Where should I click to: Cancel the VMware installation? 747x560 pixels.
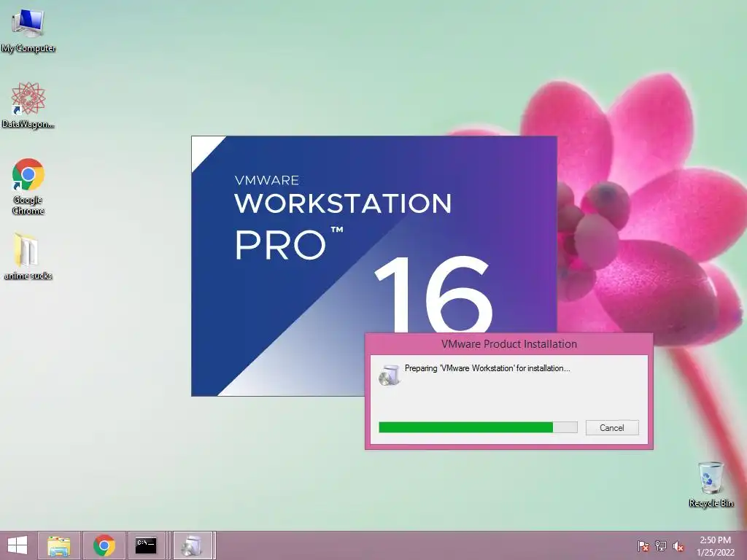(612, 427)
